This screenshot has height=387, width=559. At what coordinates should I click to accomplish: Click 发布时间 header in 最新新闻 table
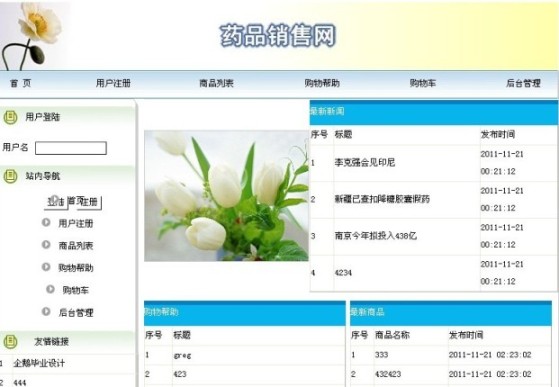(498, 134)
